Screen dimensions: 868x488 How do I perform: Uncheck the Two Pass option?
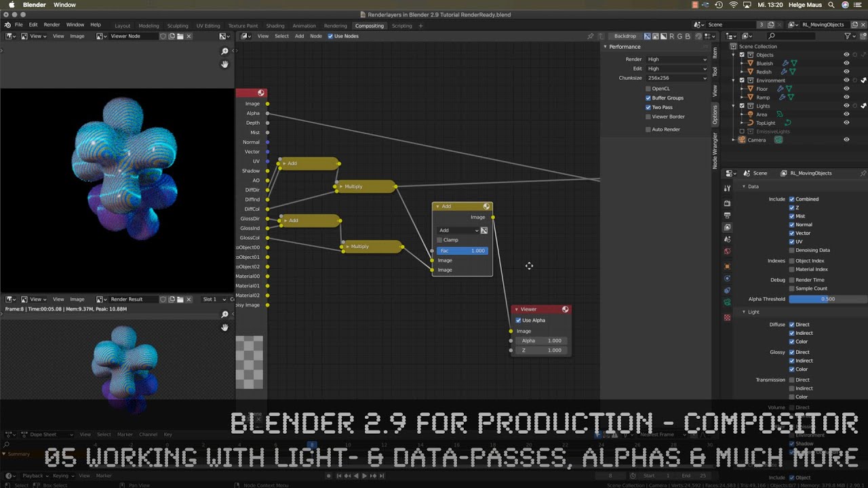tap(648, 107)
